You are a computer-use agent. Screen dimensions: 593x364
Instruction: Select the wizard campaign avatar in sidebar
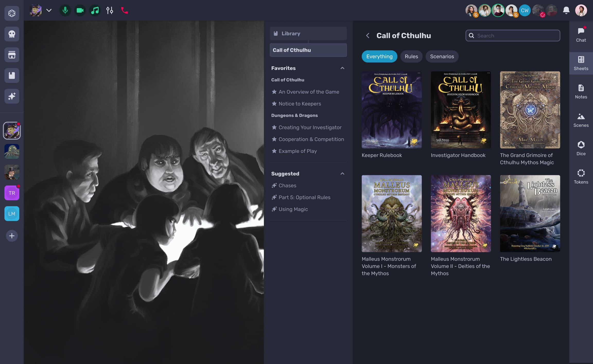(x=12, y=131)
